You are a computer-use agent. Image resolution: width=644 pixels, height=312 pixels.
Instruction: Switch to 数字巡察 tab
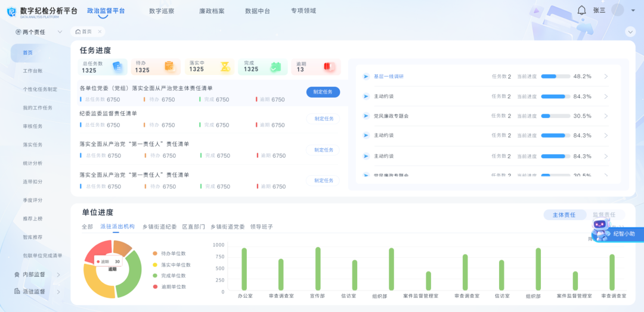pyautogui.click(x=162, y=11)
